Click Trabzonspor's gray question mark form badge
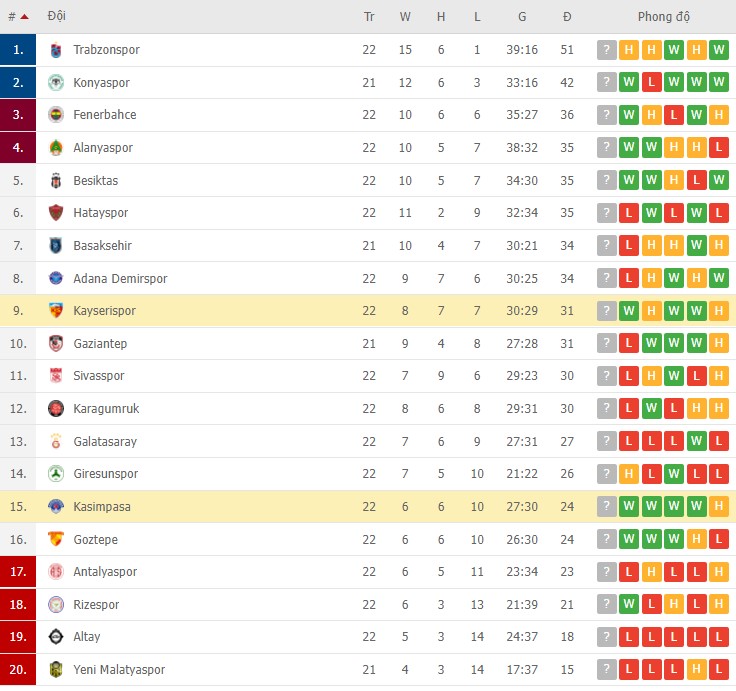Screen dimensions: 736x691 point(606,50)
